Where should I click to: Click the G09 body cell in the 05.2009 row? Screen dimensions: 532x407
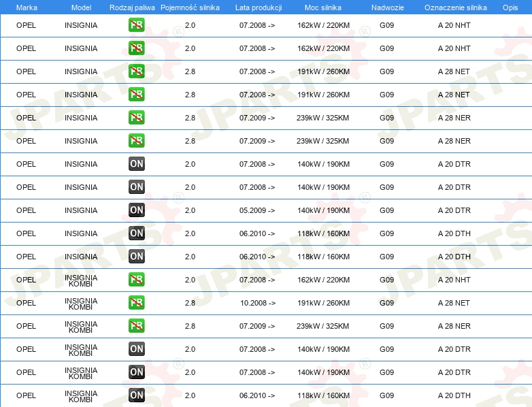(x=387, y=210)
